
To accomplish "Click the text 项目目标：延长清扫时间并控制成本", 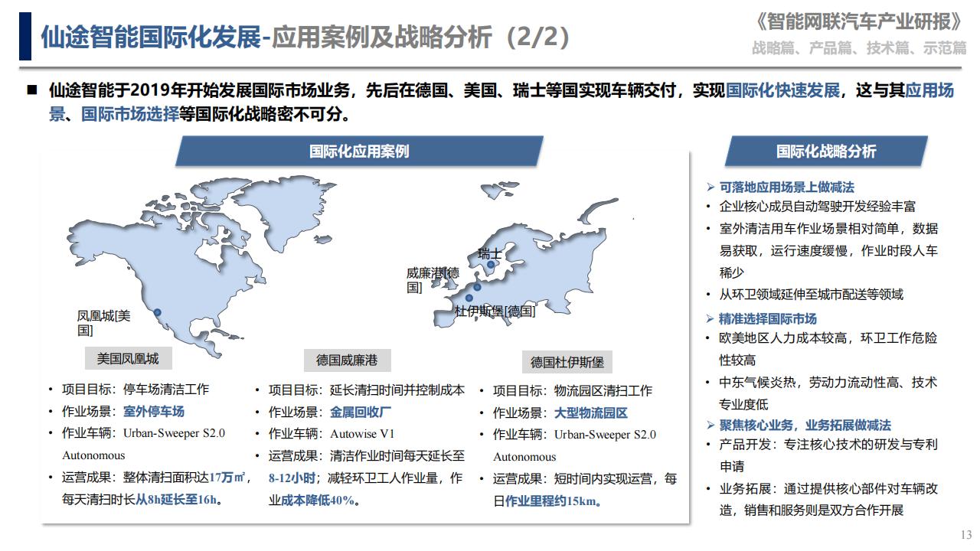I will (x=367, y=390).
